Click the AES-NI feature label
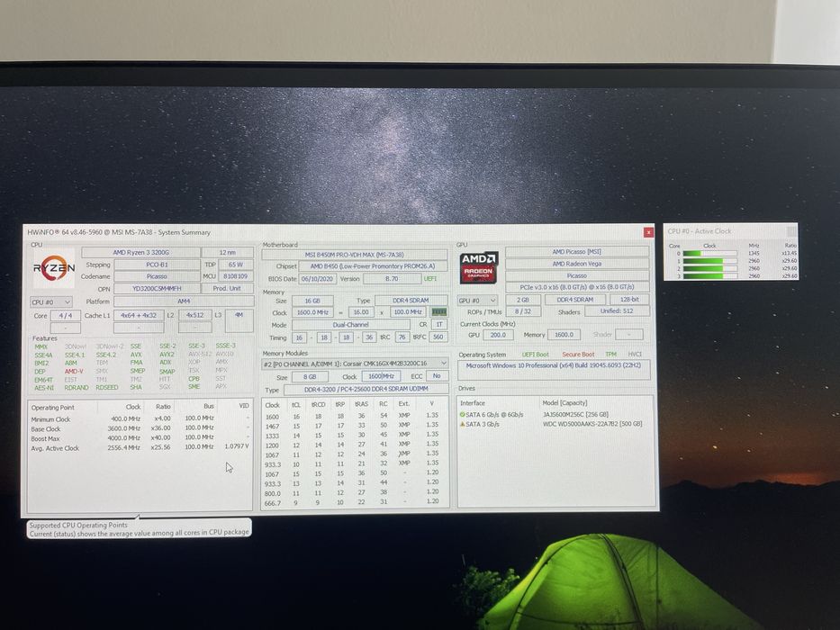The image size is (840, 630). tap(44, 387)
